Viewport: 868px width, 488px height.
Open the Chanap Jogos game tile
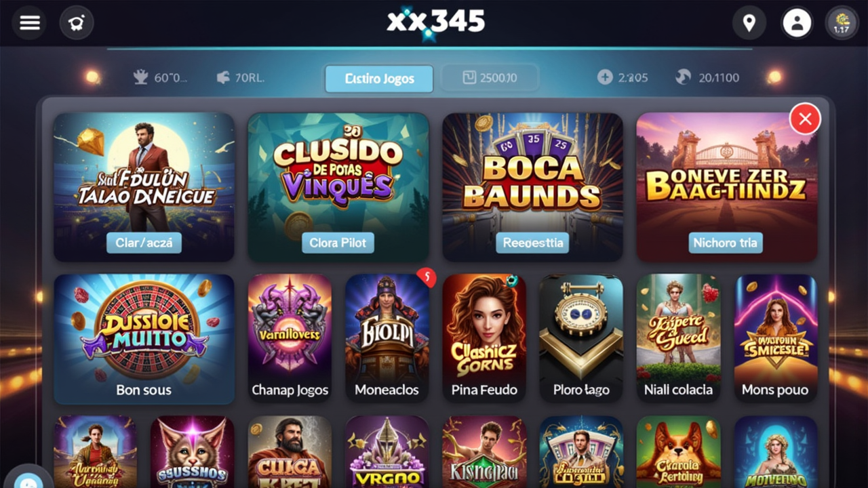pyautogui.click(x=290, y=338)
